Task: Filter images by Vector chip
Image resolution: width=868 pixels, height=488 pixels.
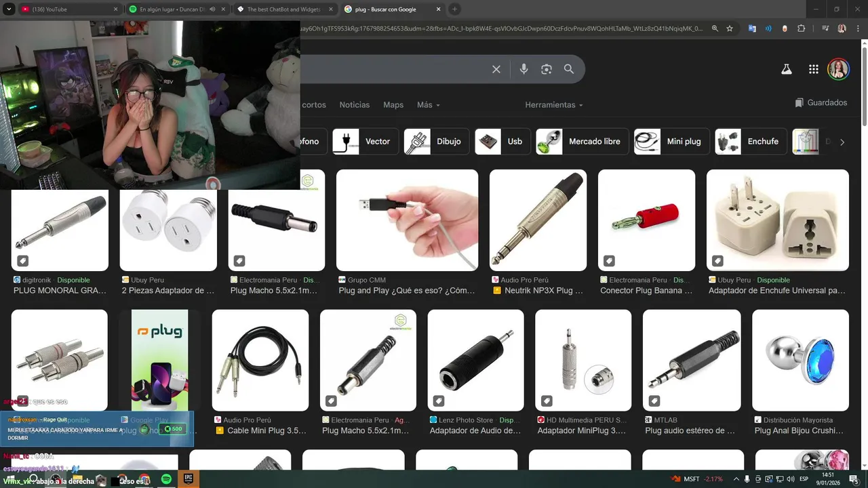Action: click(366, 142)
